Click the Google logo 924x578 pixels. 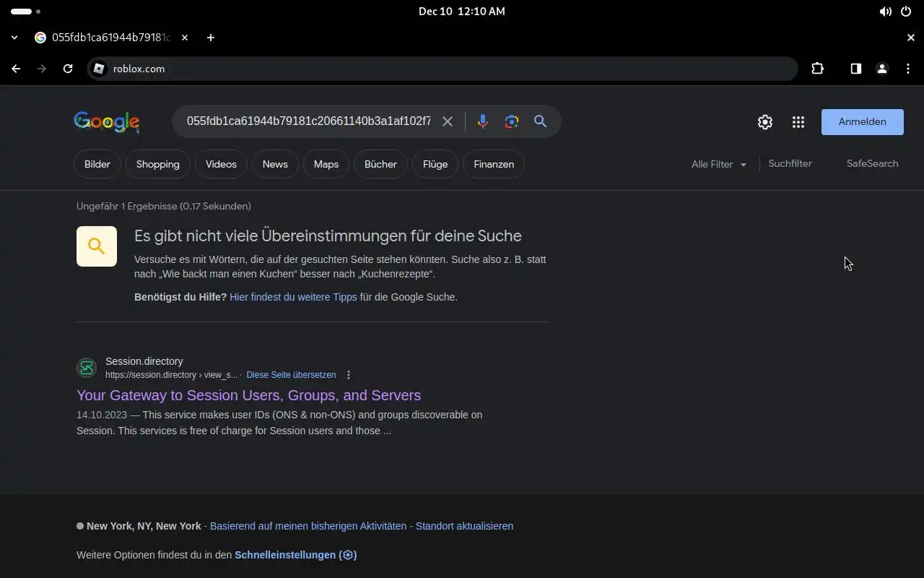pyautogui.click(x=107, y=122)
